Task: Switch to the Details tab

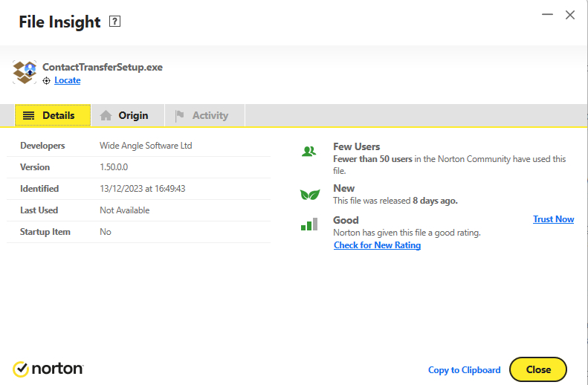Action: point(53,115)
